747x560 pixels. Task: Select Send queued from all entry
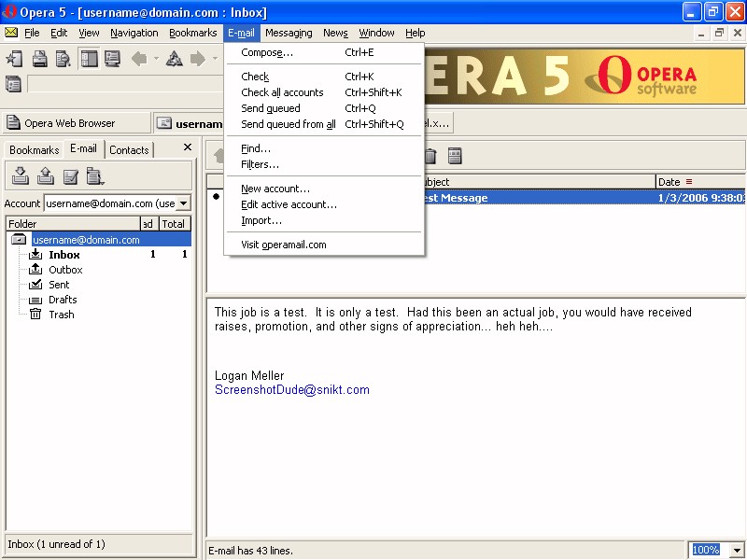(324, 124)
